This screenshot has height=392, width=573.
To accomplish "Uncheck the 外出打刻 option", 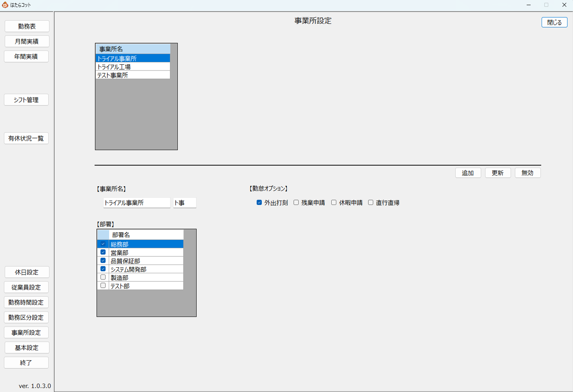I will (259, 203).
